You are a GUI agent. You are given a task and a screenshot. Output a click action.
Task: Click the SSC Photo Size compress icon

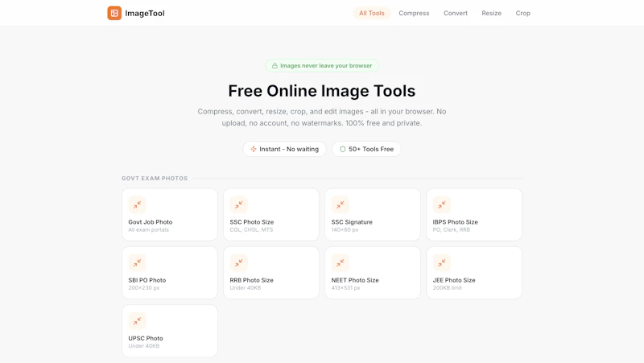point(238,204)
